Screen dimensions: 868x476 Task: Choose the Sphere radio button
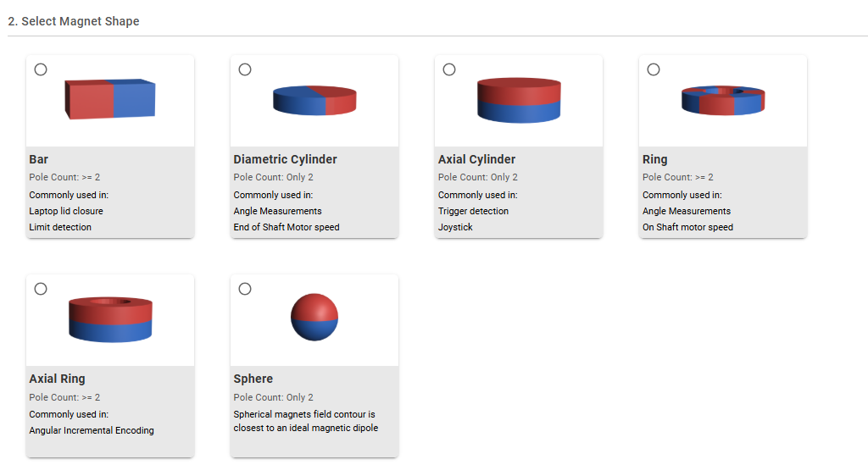245,289
